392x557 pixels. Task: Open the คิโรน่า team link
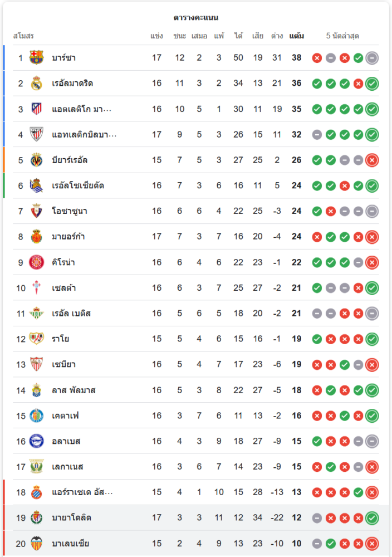63,262
